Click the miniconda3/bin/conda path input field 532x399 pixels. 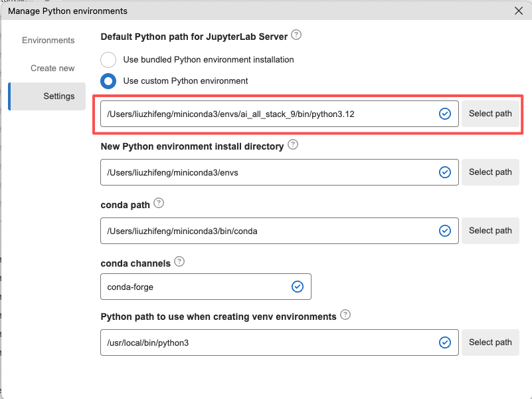269,231
